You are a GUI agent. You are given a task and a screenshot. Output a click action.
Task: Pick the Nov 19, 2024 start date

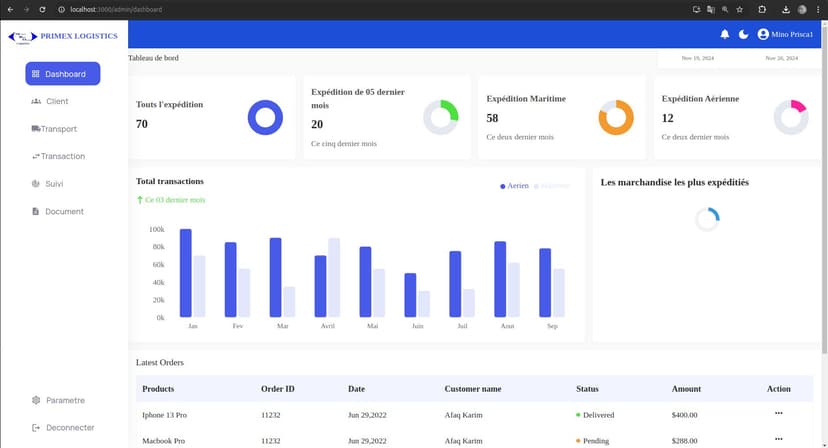pos(696,59)
